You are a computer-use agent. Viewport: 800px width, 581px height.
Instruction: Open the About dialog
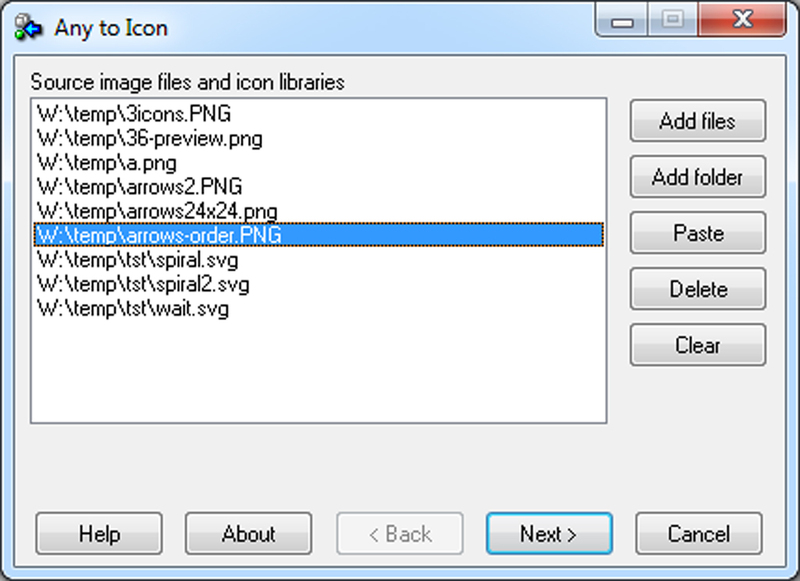(x=248, y=534)
